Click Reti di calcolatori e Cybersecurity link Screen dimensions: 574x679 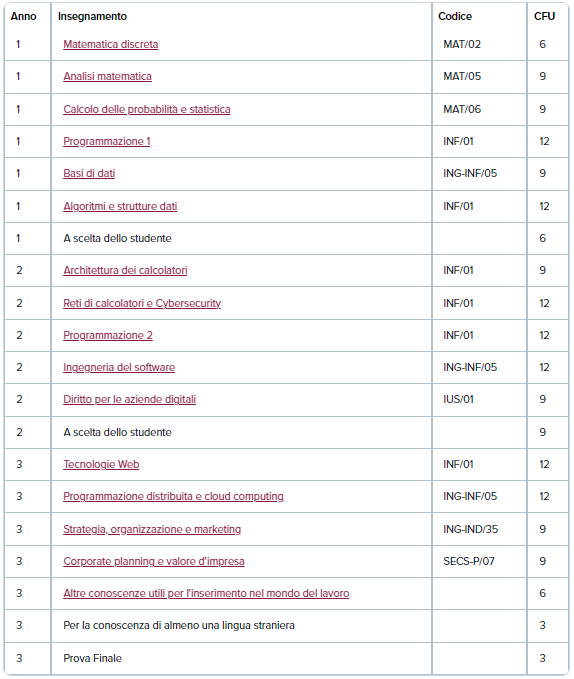coord(142,304)
